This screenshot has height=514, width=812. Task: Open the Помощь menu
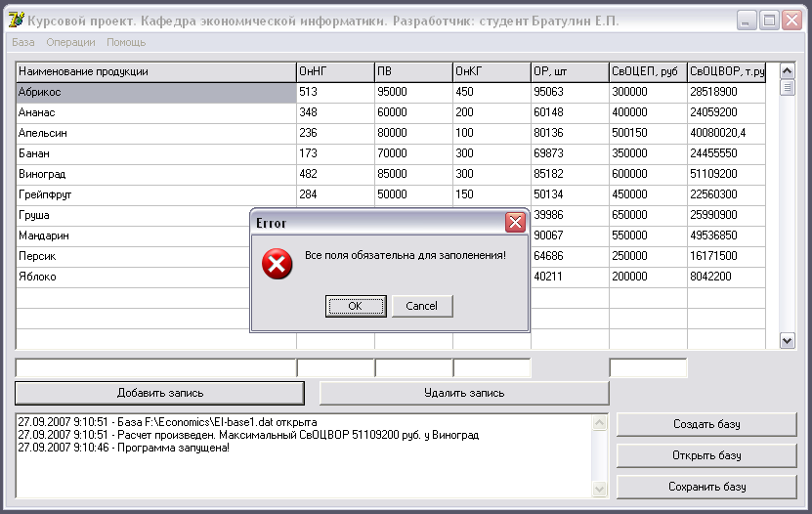[x=126, y=42]
